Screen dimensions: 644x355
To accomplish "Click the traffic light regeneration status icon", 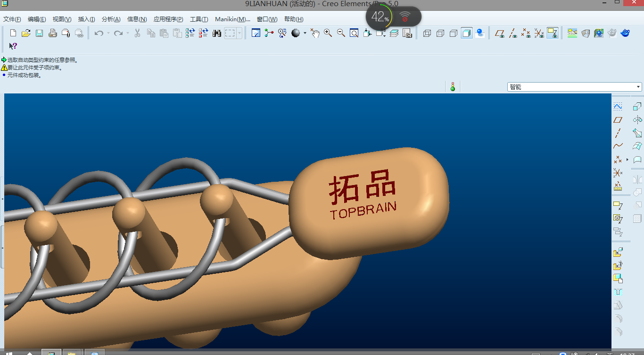I will 453,87.
